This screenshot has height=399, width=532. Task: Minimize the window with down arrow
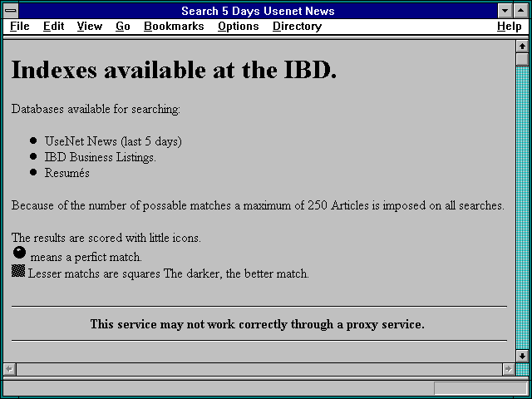tap(505, 11)
